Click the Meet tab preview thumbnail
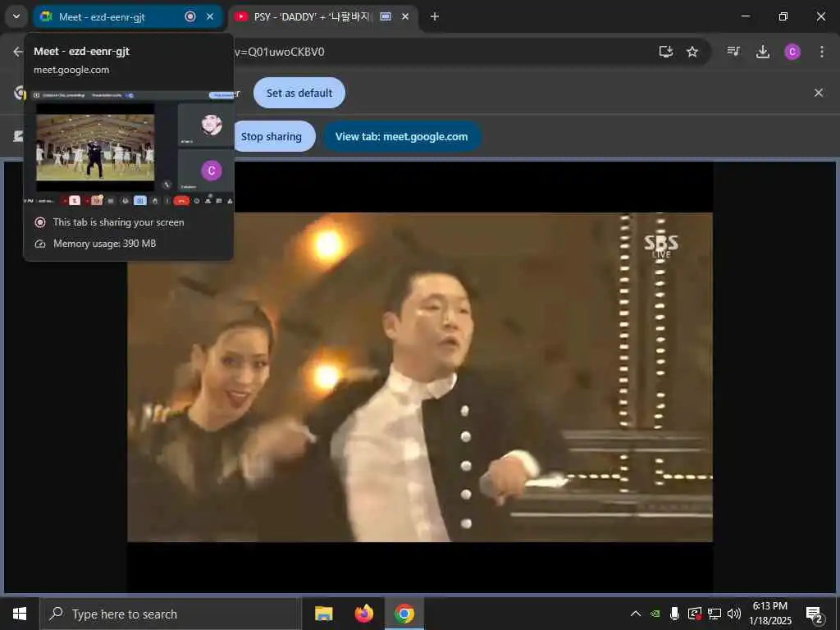This screenshot has height=630, width=840. (129, 148)
